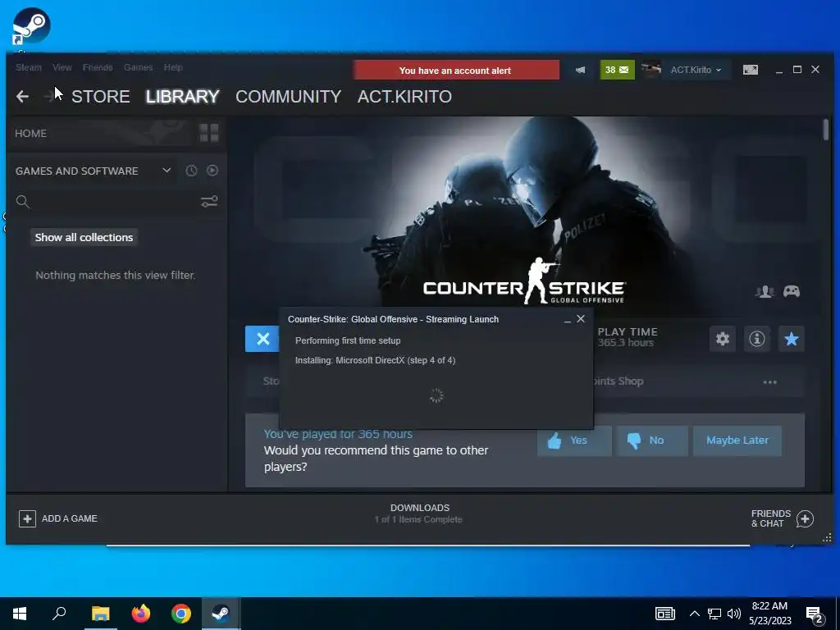This screenshot has width=840, height=630.
Task: Open Windows taskbar search
Action: [x=59, y=614]
